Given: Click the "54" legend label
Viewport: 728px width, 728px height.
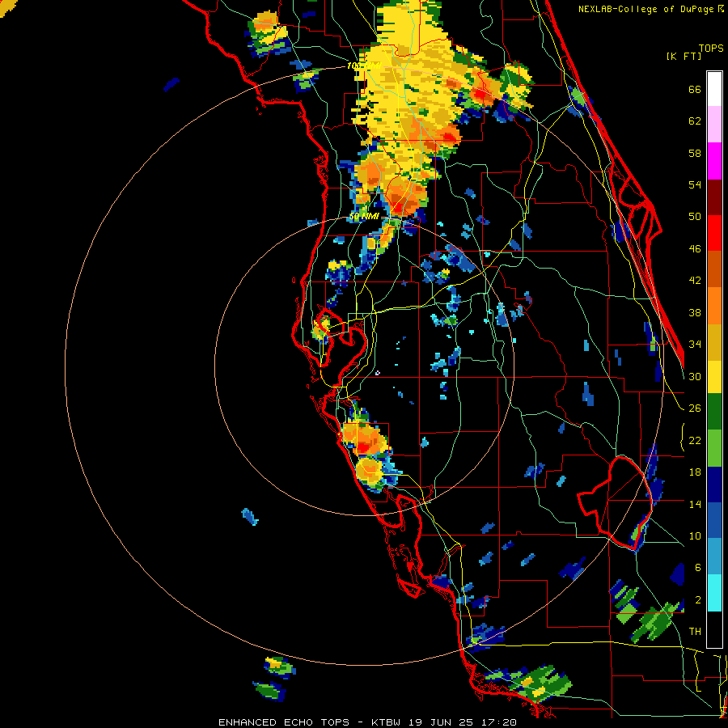Looking at the screenshot, I should coord(695,184).
